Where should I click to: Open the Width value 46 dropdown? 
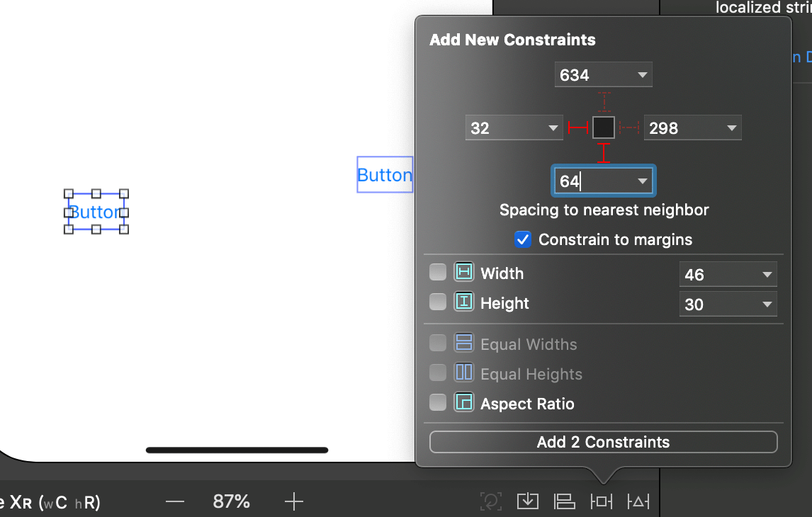[x=767, y=275]
